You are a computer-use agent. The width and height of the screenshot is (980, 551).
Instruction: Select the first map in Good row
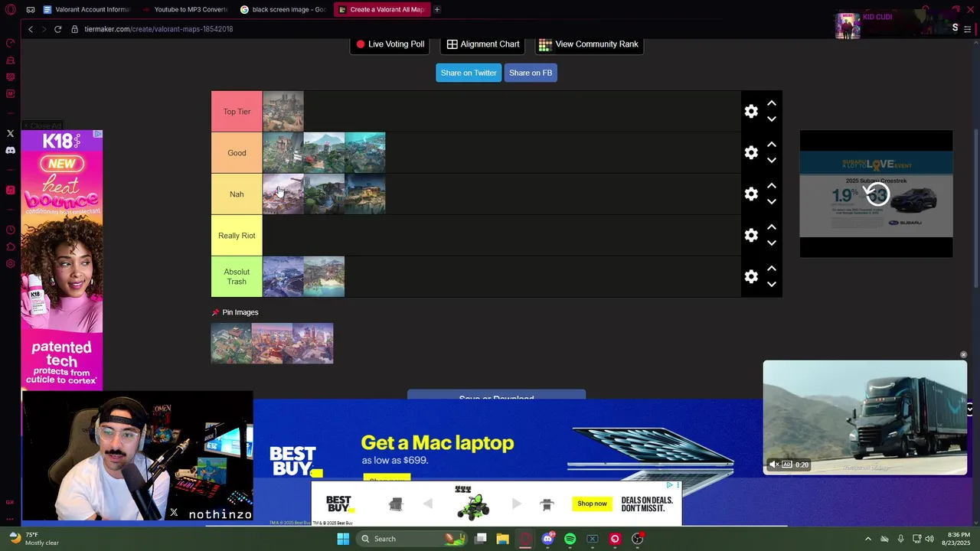point(283,153)
